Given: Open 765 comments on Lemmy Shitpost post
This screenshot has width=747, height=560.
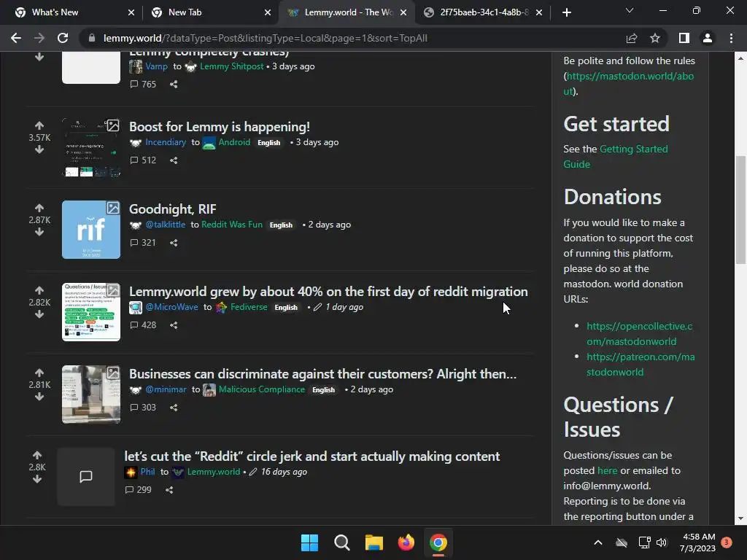Looking at the screenshot, I should (144, 85).
